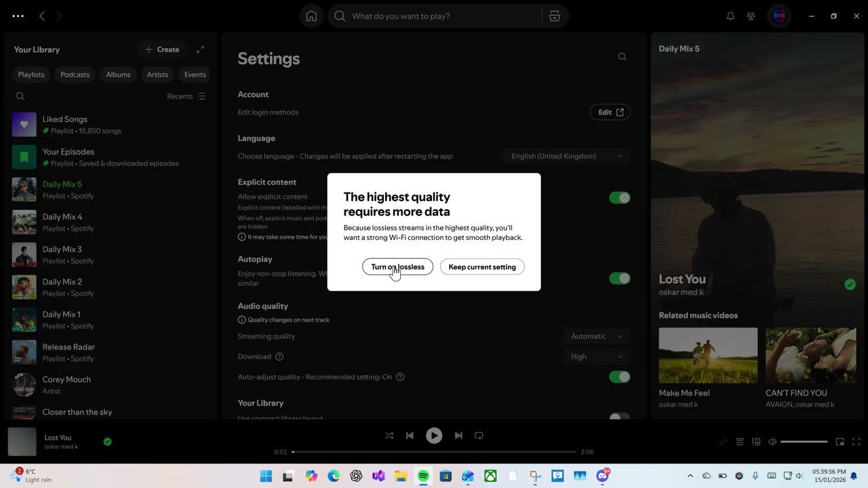Open Streaming quality dropdown set to Automatic
This screenshot has height=488, width=868.
click(x=596, y=336)
